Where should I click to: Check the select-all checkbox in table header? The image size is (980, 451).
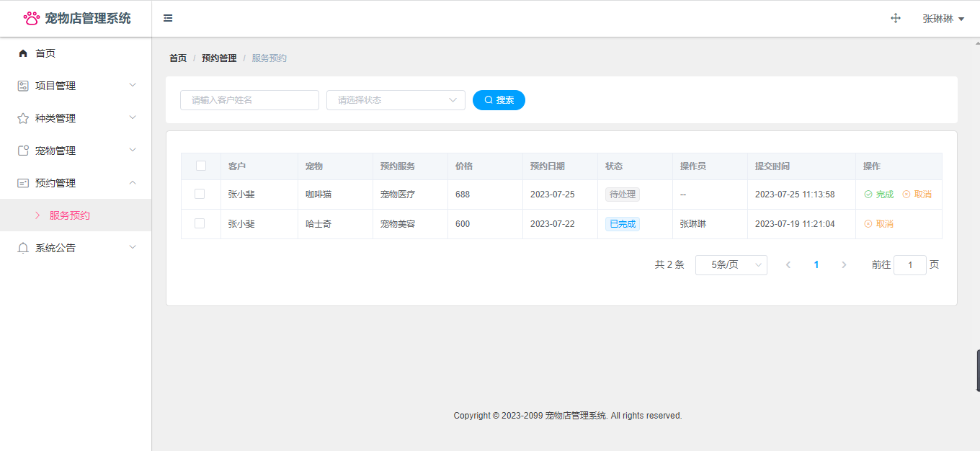201,166
